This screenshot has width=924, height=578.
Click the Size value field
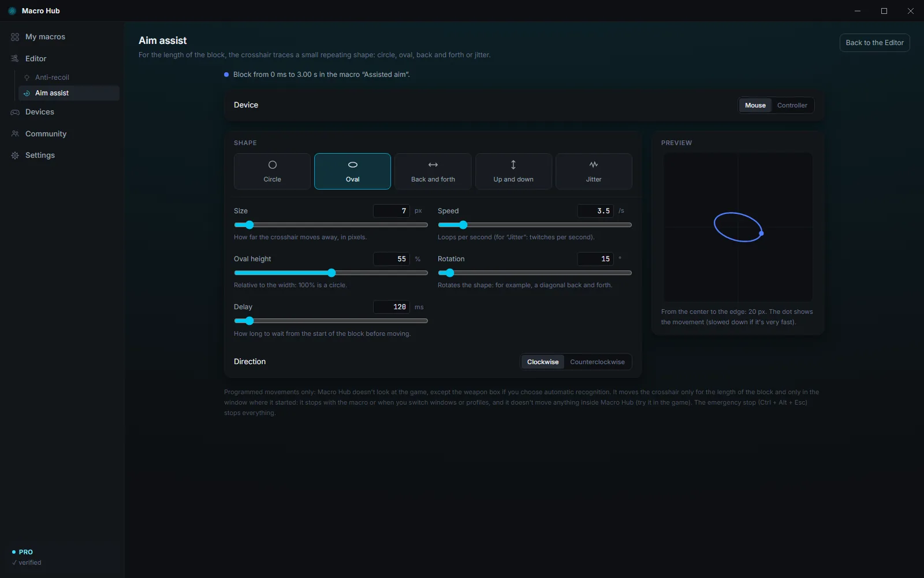click(392, 211)
